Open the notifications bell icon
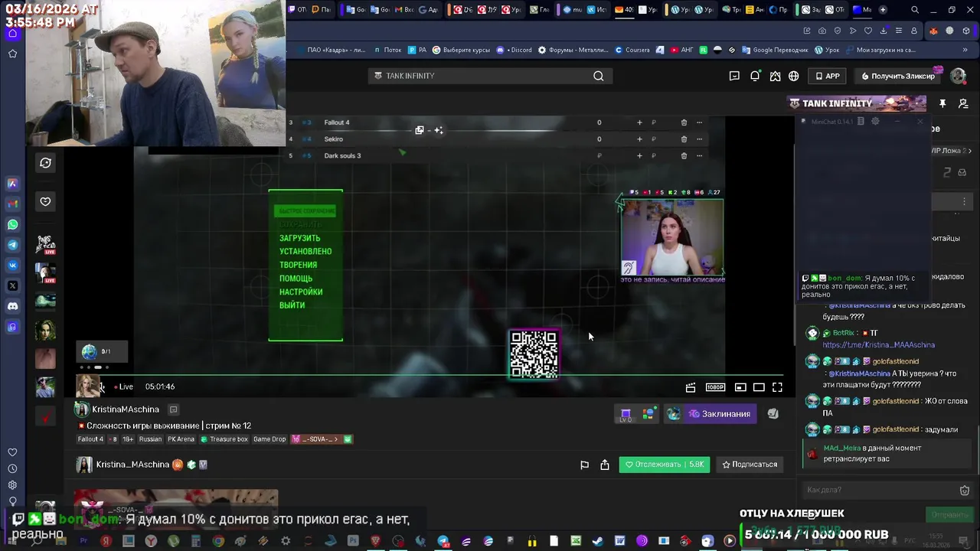Viewport: 980px width, 551px height. point(755,76)
